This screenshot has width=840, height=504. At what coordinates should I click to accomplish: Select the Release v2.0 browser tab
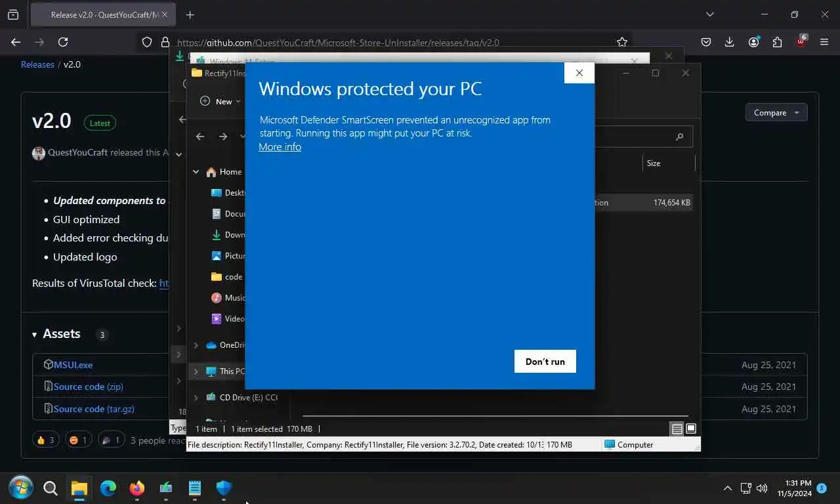point(102,14)
